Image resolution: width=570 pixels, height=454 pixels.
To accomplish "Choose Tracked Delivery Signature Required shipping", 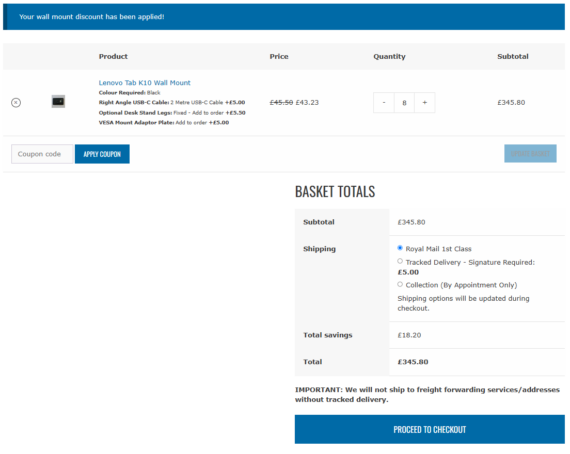I will tap(400, 261).
